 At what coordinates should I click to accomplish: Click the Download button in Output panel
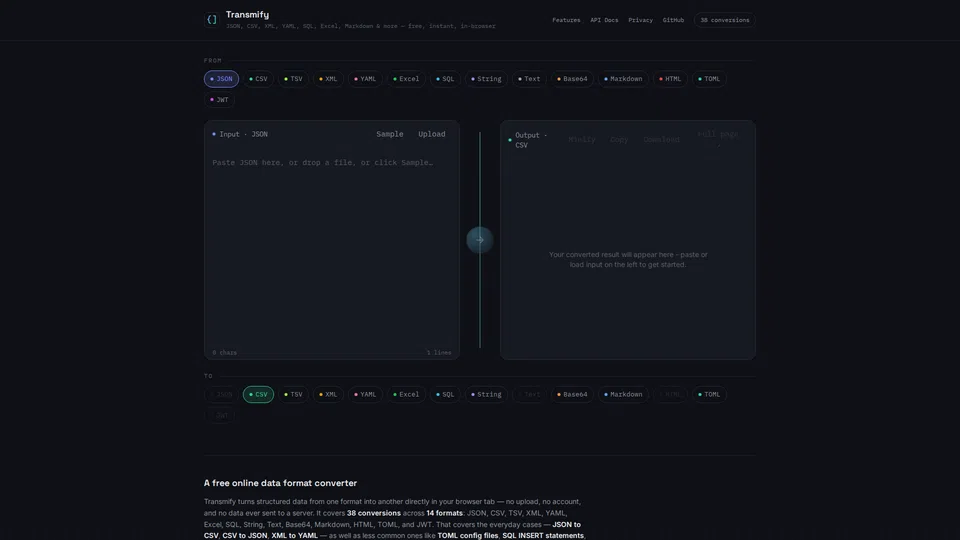click(661, 140)
